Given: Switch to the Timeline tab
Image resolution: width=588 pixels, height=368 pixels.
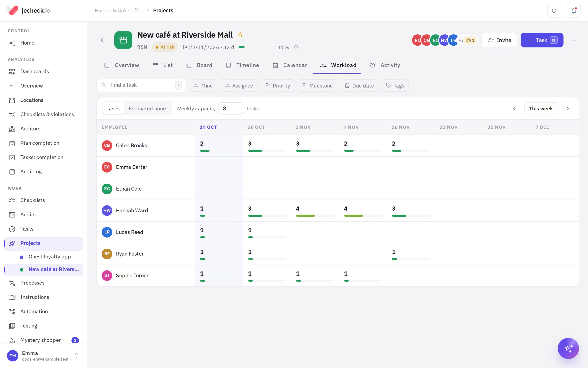Looking at the screenshot, I should pyautogui.click(x=243, y=65).
